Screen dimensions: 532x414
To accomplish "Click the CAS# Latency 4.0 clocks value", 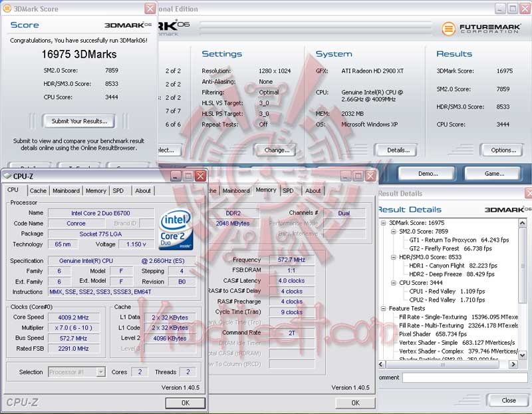I will 291,281.
